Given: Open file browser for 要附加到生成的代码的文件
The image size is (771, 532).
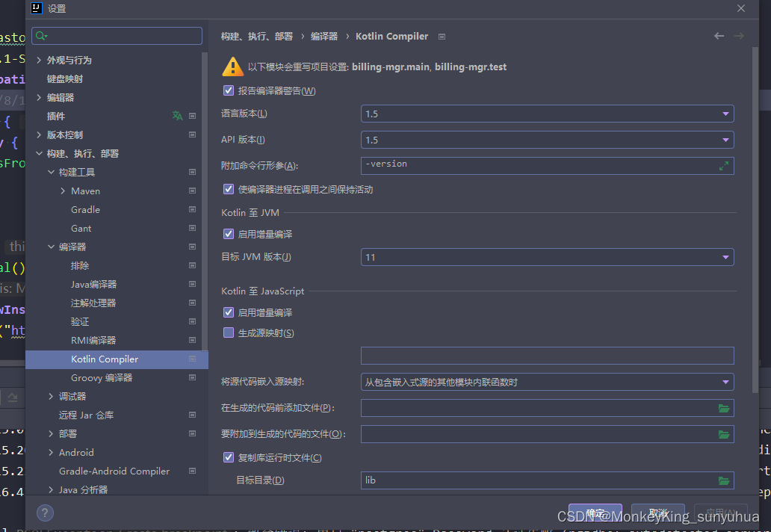Looking at the screenshot, I should click(723, 433).
